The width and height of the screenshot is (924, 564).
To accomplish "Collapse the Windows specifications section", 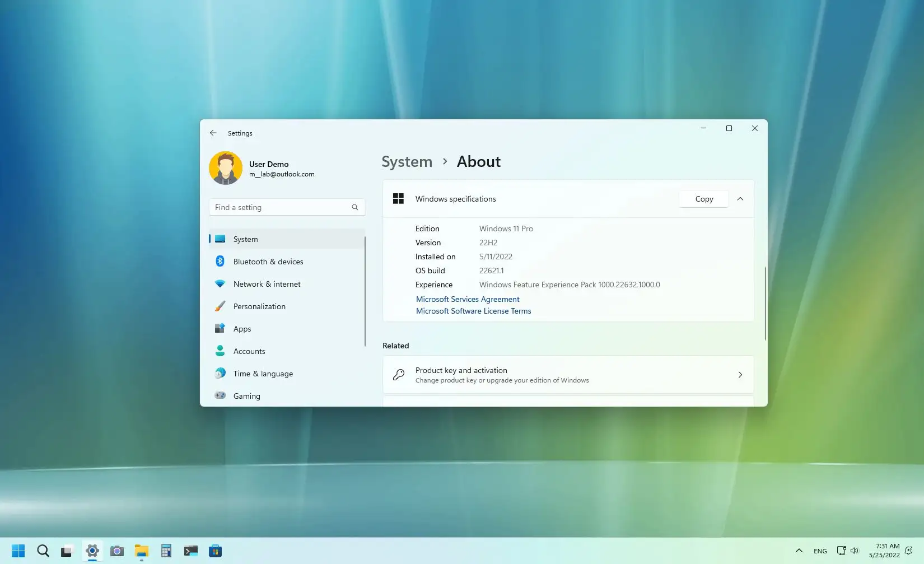I will (740, 199).
